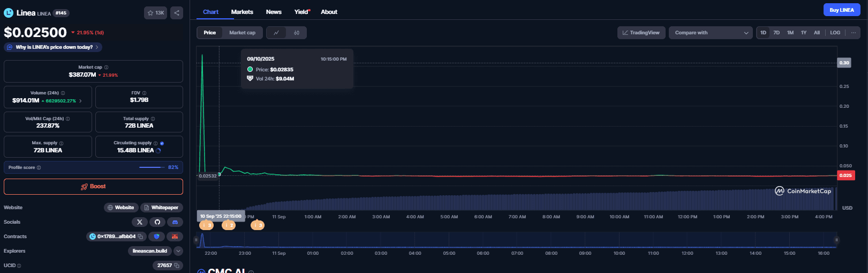Viewport: 868px width, 273px height.
Task: Open the Circulating supply info icon
Action: 156,143
